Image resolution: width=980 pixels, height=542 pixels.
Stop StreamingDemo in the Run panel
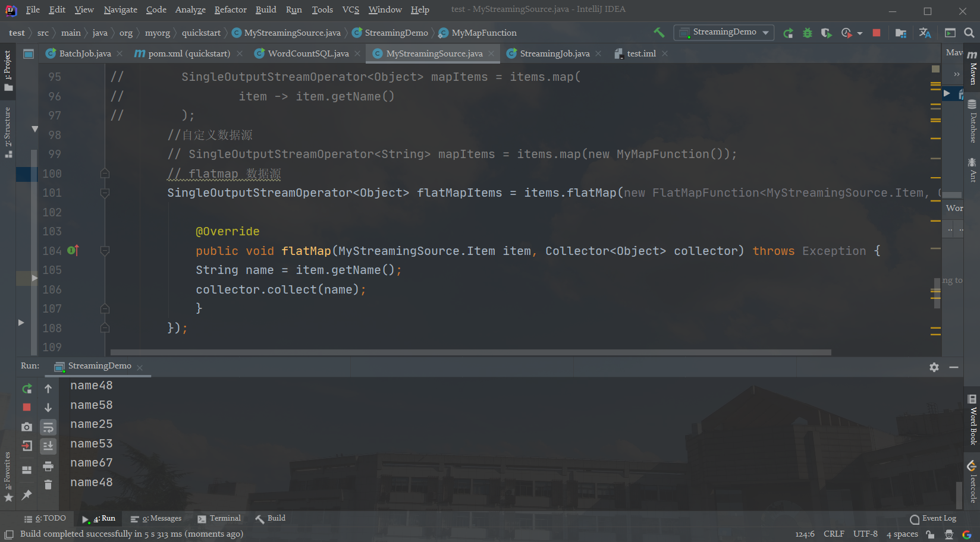[27, 407]
